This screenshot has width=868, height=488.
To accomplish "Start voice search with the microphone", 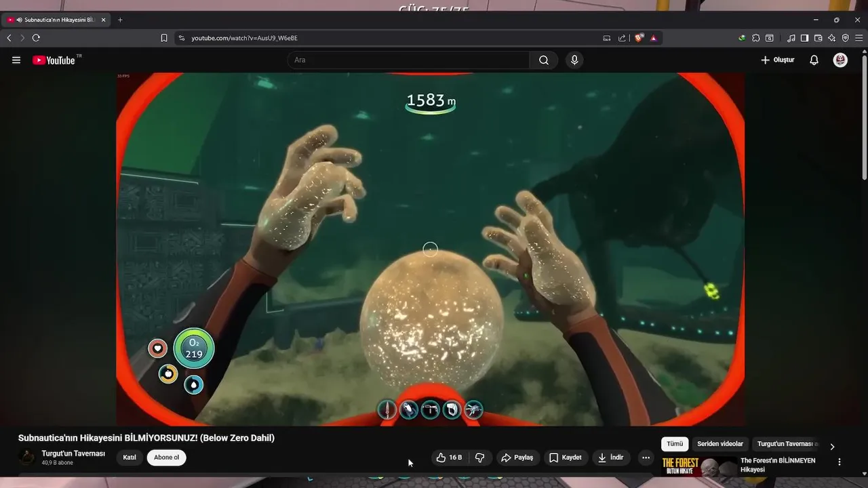I will (x=574, y=60).
